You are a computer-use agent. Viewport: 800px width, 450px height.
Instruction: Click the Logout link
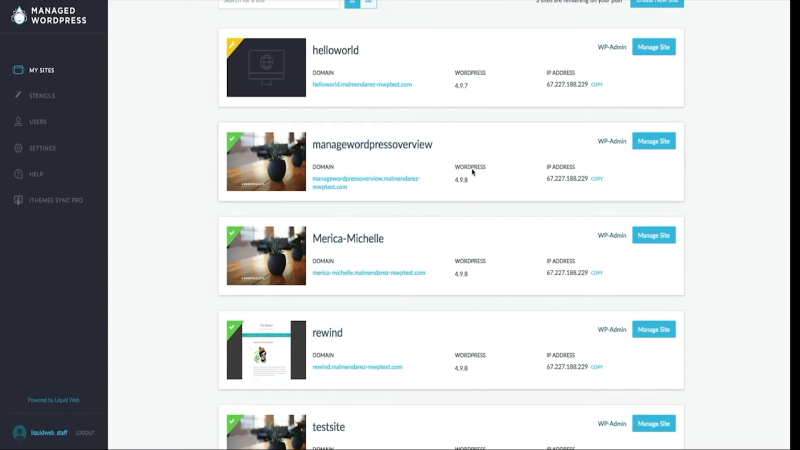tap(85, 433)
